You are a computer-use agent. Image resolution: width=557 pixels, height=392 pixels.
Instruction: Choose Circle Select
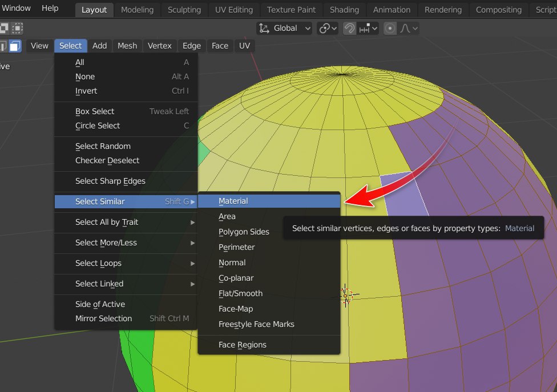click(126, 126)
